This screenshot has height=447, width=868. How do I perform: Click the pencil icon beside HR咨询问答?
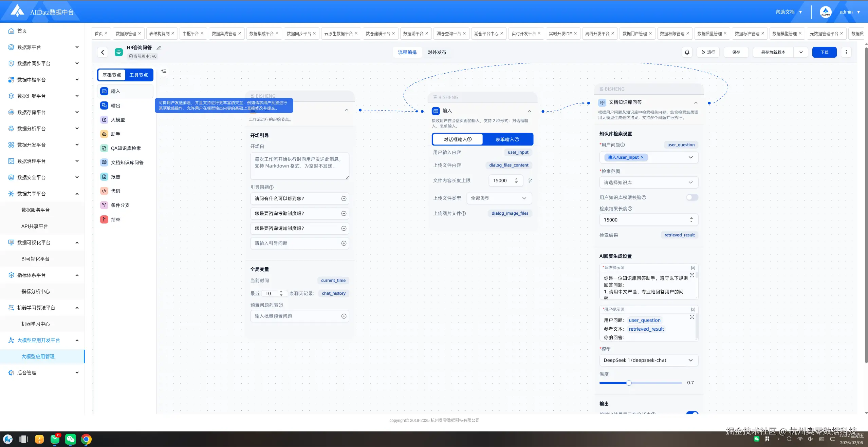159,48
